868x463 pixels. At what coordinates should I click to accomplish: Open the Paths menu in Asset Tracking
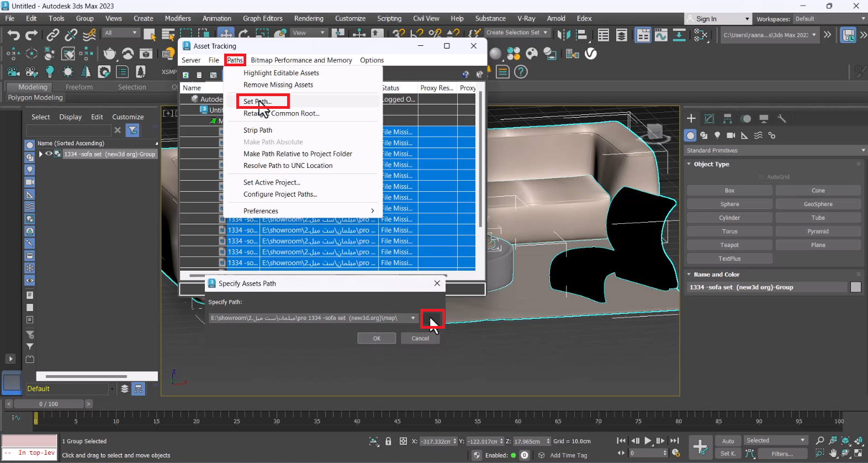(235, 60)
